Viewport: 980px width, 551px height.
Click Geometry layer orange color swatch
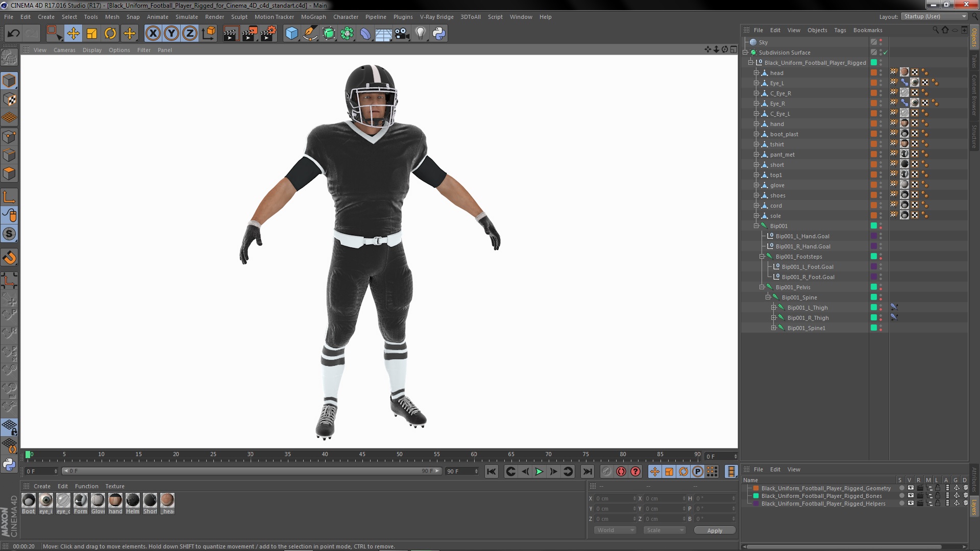click(x=756, y=488)
